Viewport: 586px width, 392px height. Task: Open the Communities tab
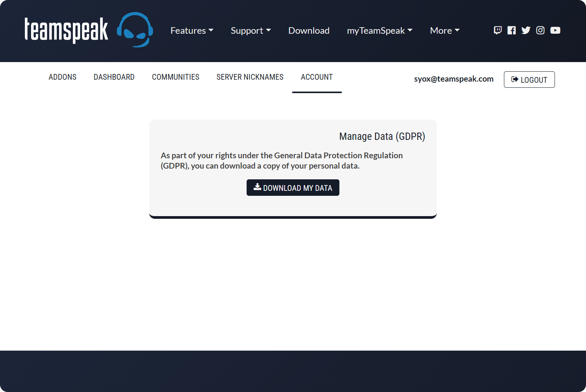(176, 77)
